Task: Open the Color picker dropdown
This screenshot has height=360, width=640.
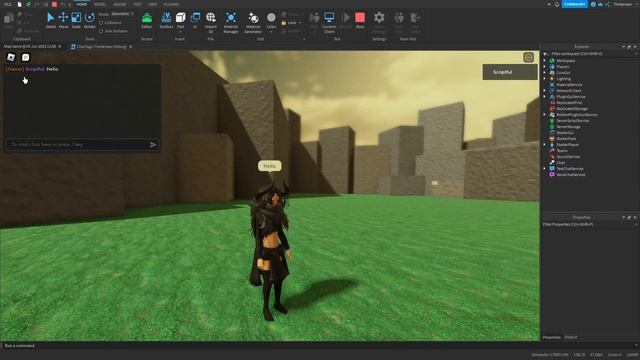Action: coord(271,32)
